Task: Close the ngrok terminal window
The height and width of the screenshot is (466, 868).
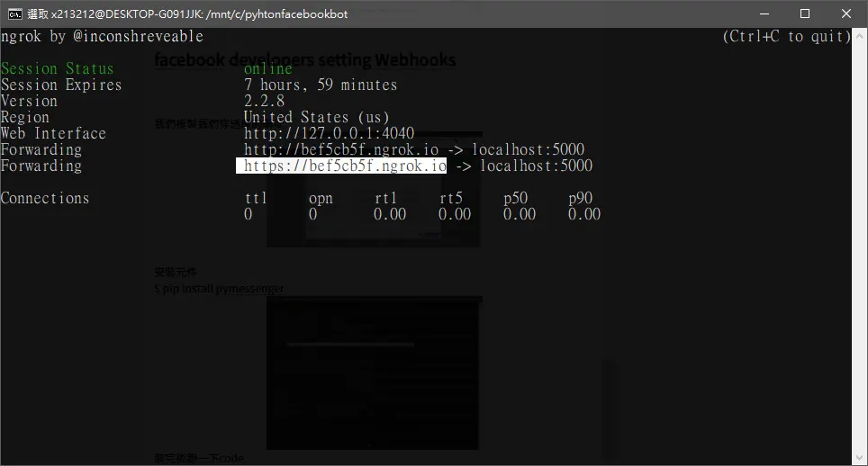Action: [845, 13]
